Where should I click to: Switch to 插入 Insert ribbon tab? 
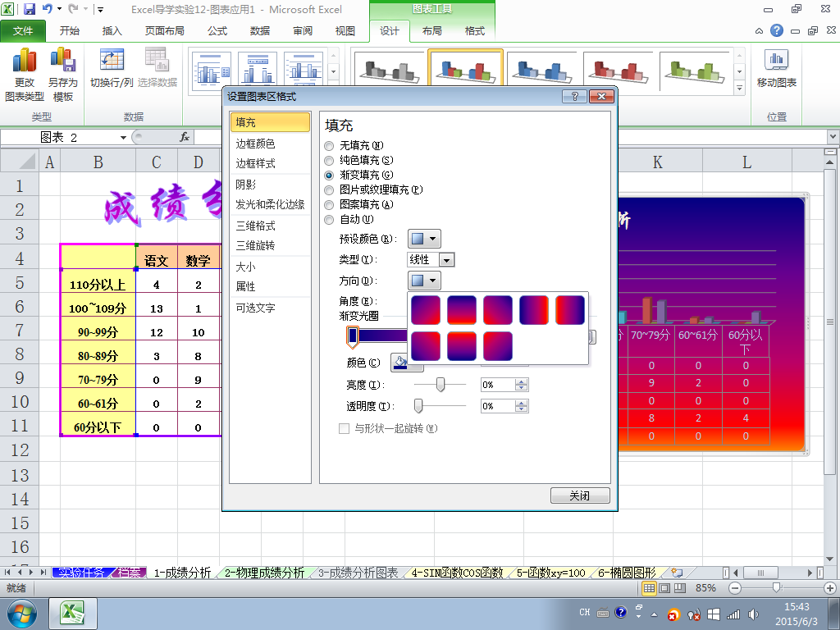click(x=112, y=31)
